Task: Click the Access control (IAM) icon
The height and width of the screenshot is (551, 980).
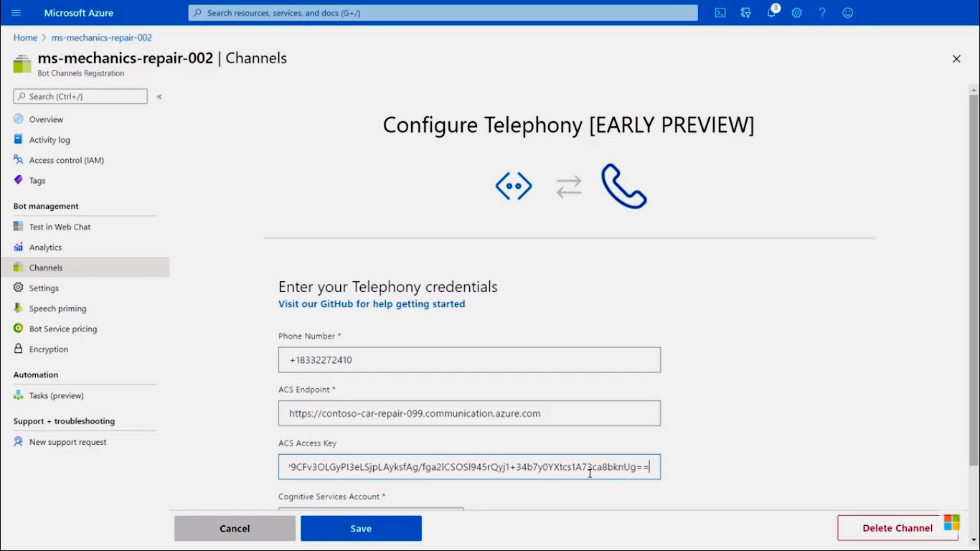Action: point(19,160)
